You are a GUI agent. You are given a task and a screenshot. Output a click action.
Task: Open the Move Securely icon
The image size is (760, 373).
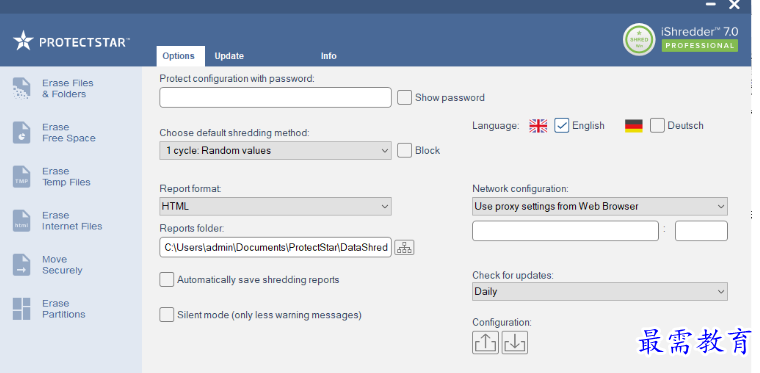point(21,265)
